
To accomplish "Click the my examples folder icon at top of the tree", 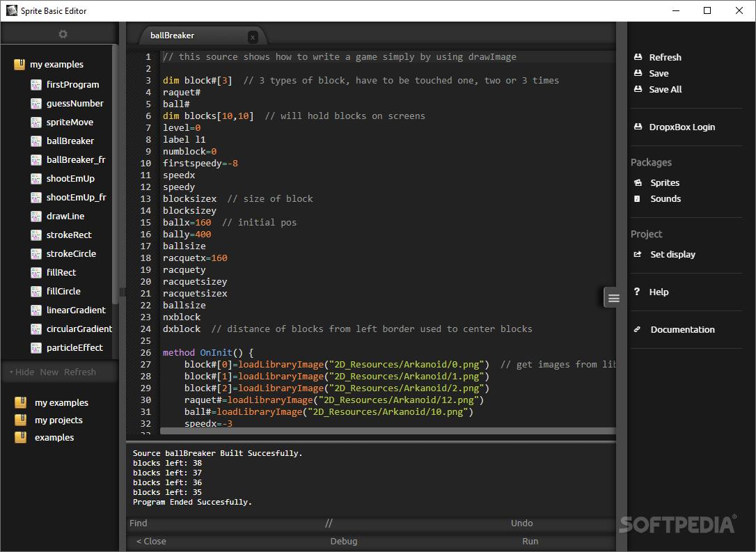I will (19, 64).
